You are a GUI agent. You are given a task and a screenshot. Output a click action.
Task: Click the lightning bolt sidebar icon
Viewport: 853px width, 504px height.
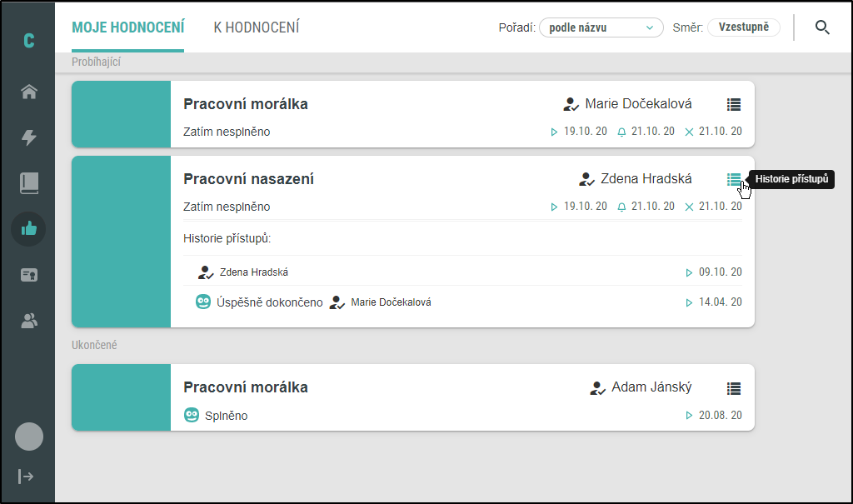coord(29,137)
